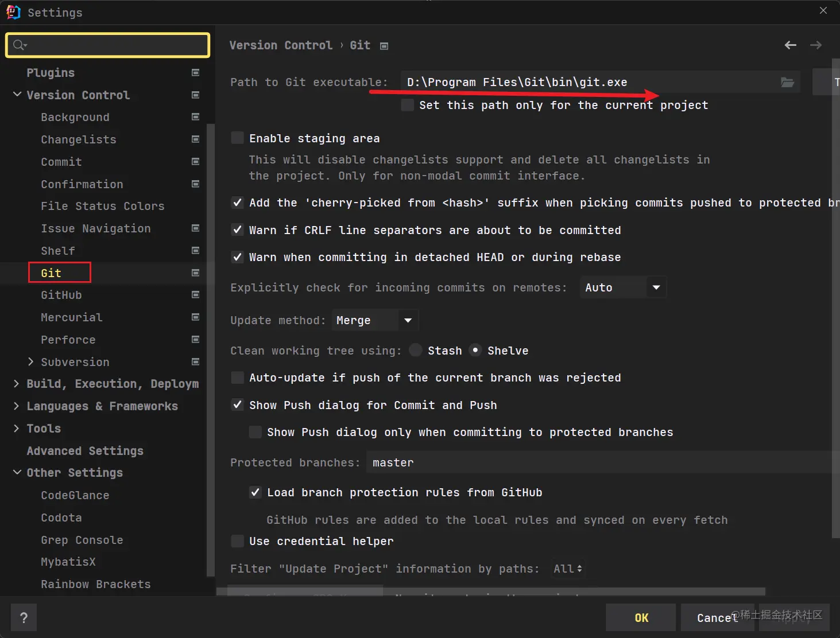Select the Shelve radio option

[475, 350]
